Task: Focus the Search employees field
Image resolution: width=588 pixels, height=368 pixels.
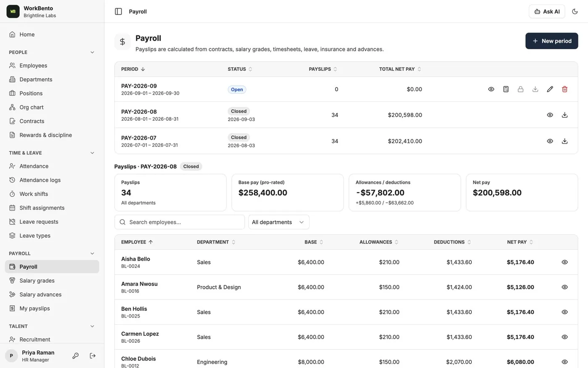Action: tap(179, 222)
